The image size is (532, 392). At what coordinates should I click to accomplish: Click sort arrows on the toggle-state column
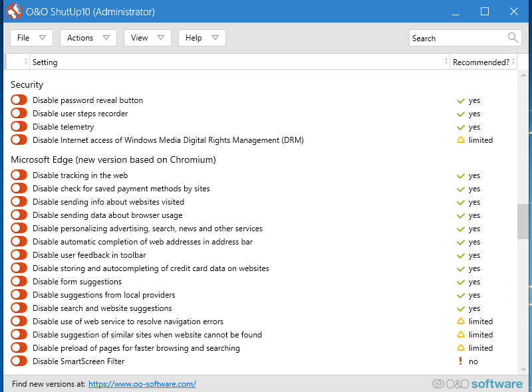click(x=26, y=62)
